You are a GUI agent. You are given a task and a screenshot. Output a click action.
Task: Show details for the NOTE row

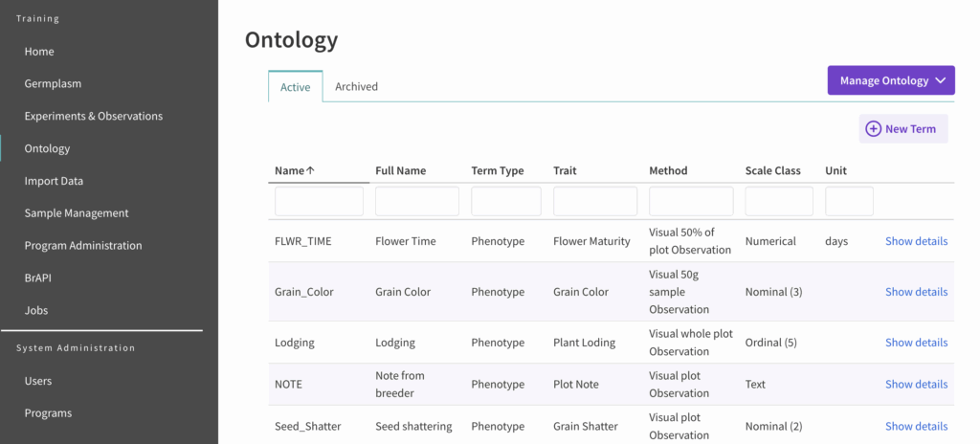[x=916, y=385]
